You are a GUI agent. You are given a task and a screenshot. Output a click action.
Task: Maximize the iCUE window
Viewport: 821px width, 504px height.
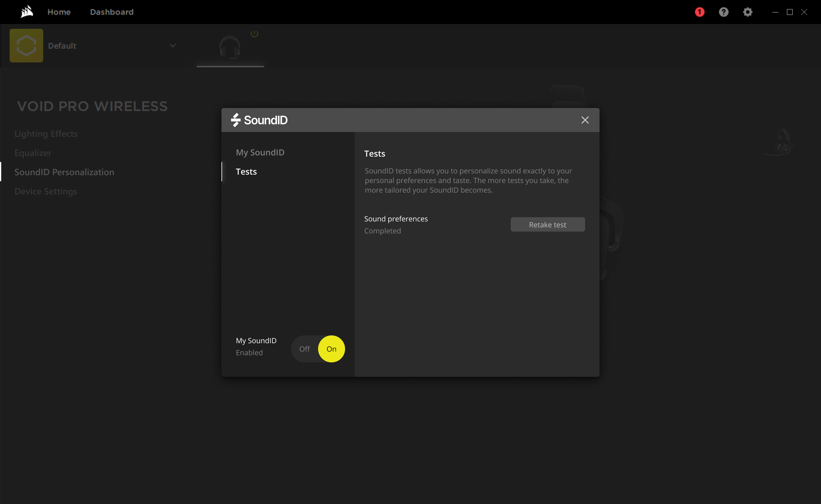pyautogui.click(x=789, y=12)
